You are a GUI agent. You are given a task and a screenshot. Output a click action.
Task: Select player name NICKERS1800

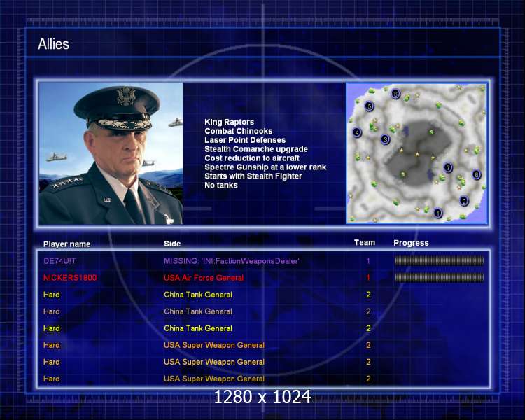(x=70, y=278)
